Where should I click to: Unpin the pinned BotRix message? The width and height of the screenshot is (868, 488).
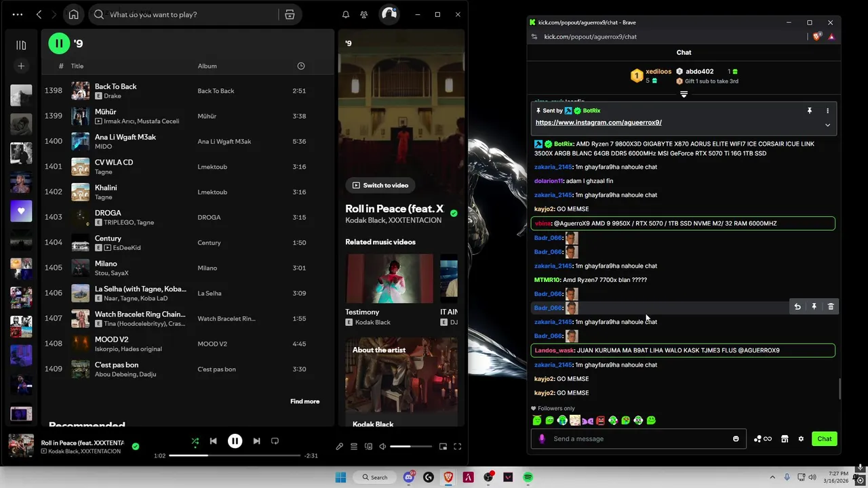coord(809,110)
